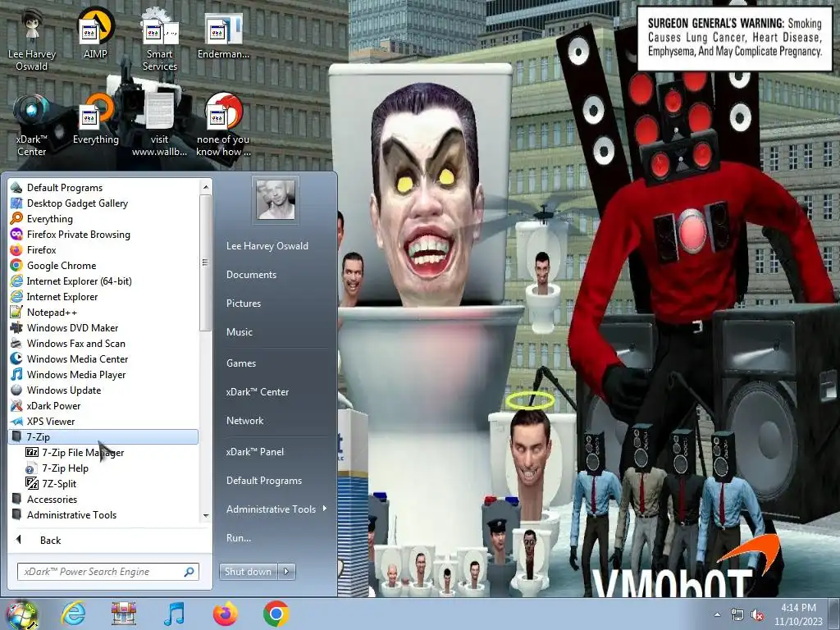Screen dimensions: 840x630
Task: Open Games from the Start menu
Action: click(x=241, y=363)
